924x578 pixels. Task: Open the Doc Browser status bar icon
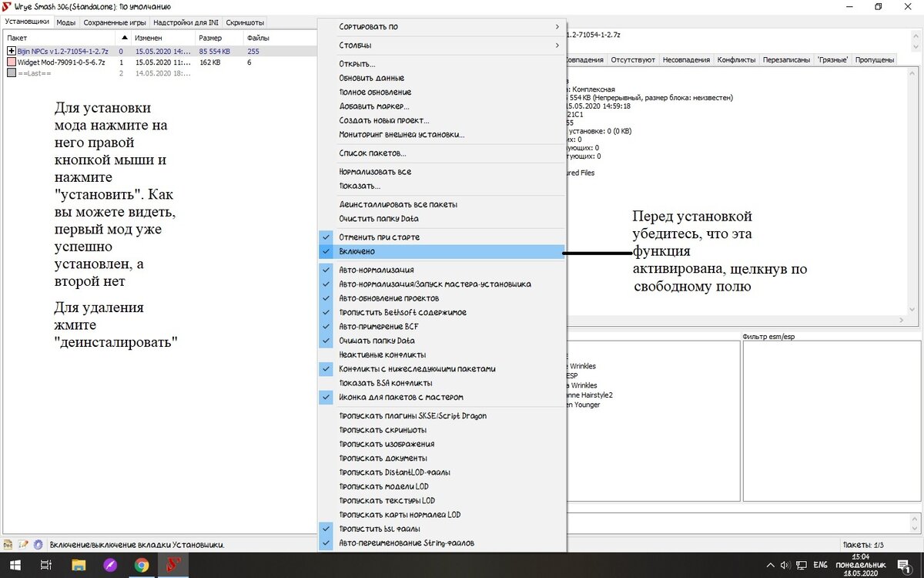click(8, 544)
